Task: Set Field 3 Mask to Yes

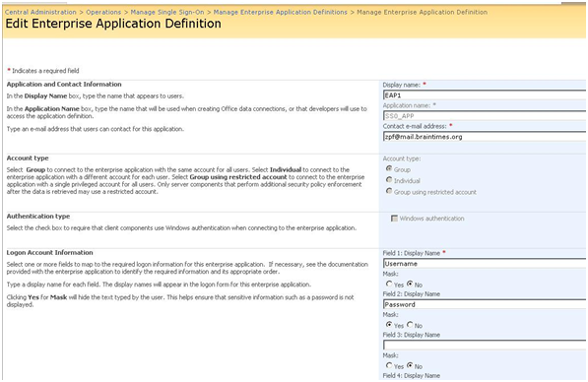Action: pos(389,365)
